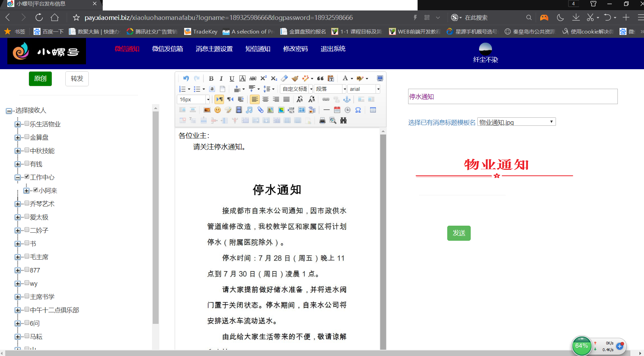Insert emoticon using smiley face icon
The height and width of the screenshot is (356, 644).
coord(217,110)
